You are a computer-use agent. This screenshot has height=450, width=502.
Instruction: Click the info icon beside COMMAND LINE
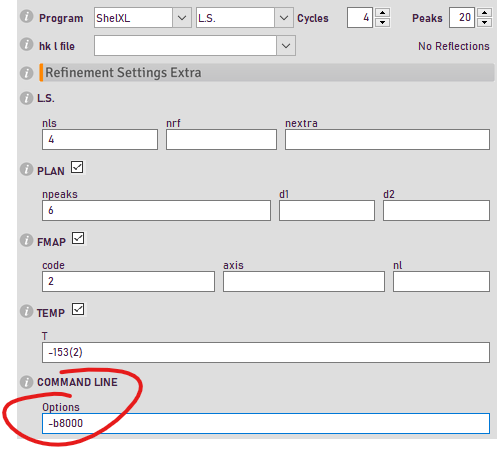pos(27,382)
